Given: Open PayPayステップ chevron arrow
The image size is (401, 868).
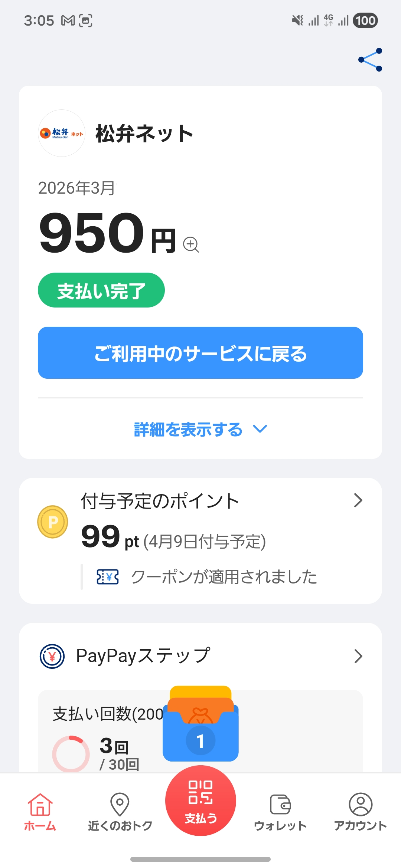Looking at the screenshot, I should (x=358, y=656).
